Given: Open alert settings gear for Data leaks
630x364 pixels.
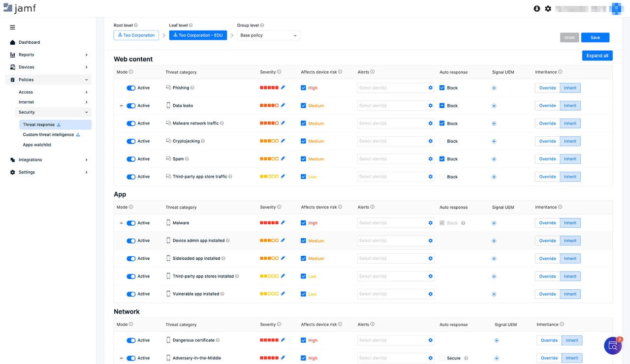Looking at the screenshot, I should tap(430, 106).
